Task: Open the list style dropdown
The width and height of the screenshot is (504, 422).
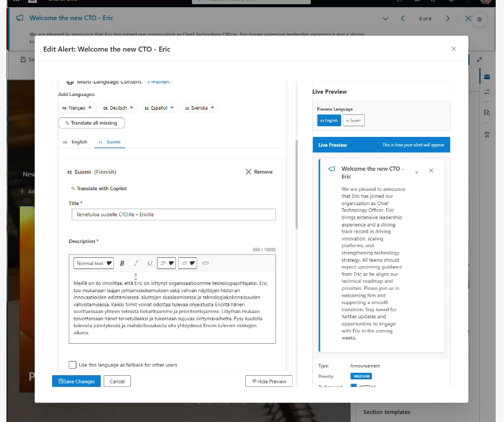Action: 187,263
